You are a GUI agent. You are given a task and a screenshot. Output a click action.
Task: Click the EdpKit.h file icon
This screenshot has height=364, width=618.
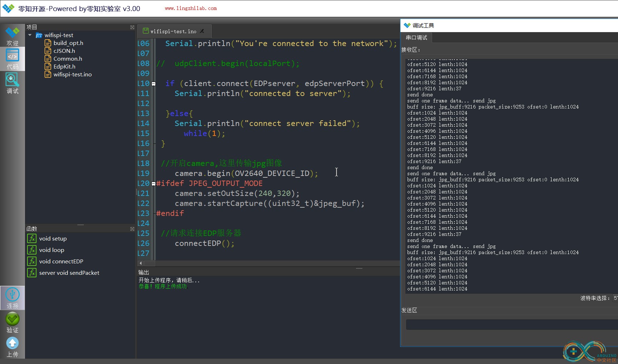[x=48, y=66]
